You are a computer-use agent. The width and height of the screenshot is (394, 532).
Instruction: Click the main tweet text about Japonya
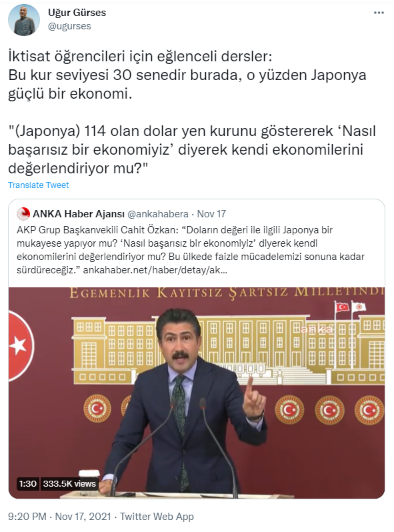(x=192, y=112)
